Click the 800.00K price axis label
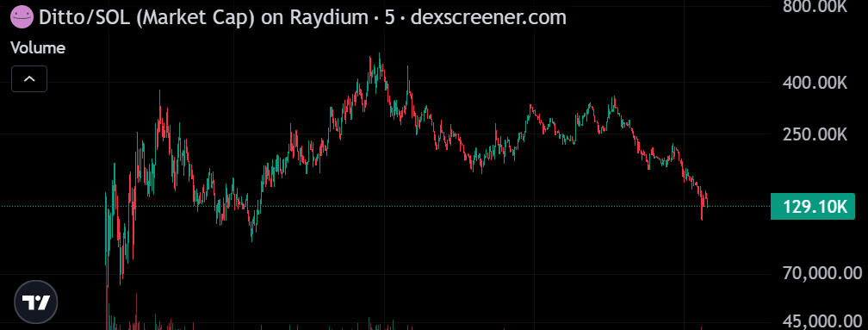This screenshot has width=868, height=330. [815, 5]
